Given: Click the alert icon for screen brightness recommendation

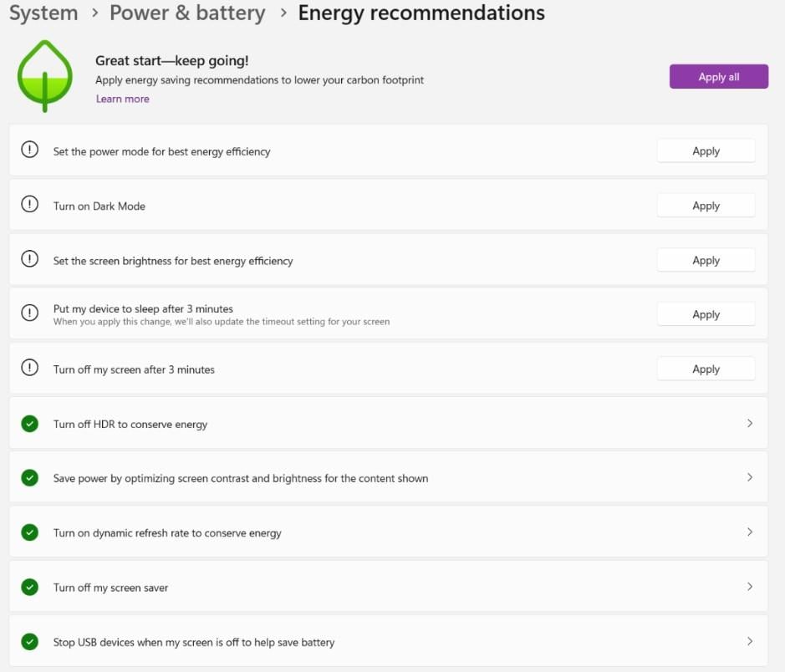Looking at the screenshot, I should [x=29, y=259].
